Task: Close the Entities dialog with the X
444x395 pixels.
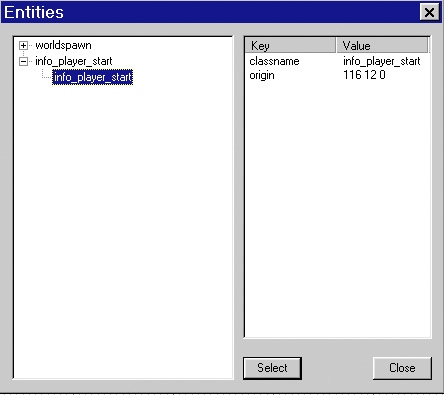Action: pos(429,12)
